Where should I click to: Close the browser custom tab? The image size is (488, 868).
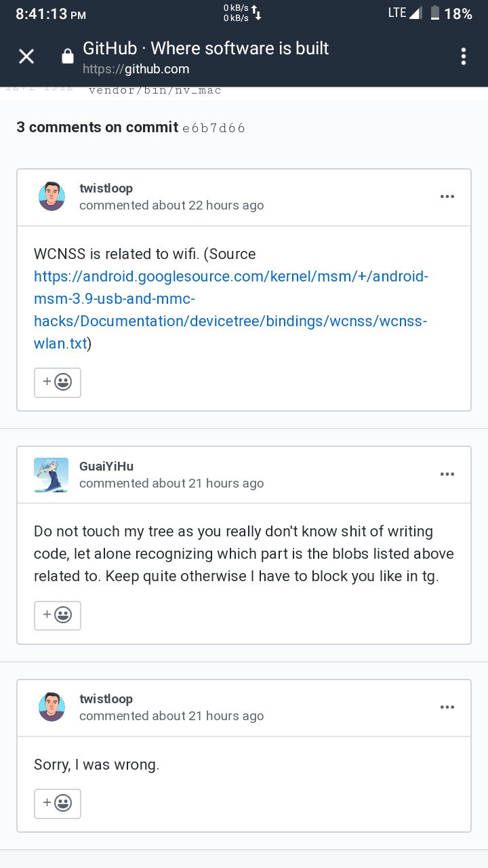[x=26, y=56]
